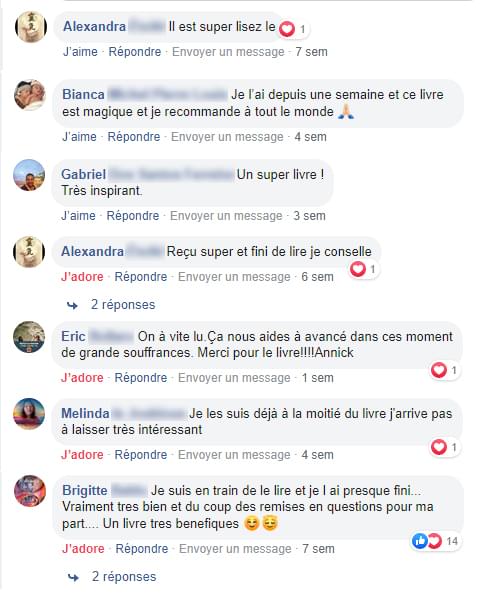
Task: Click Envoyer un message under Gabriel's comment
Action: (x=226, y=216)
